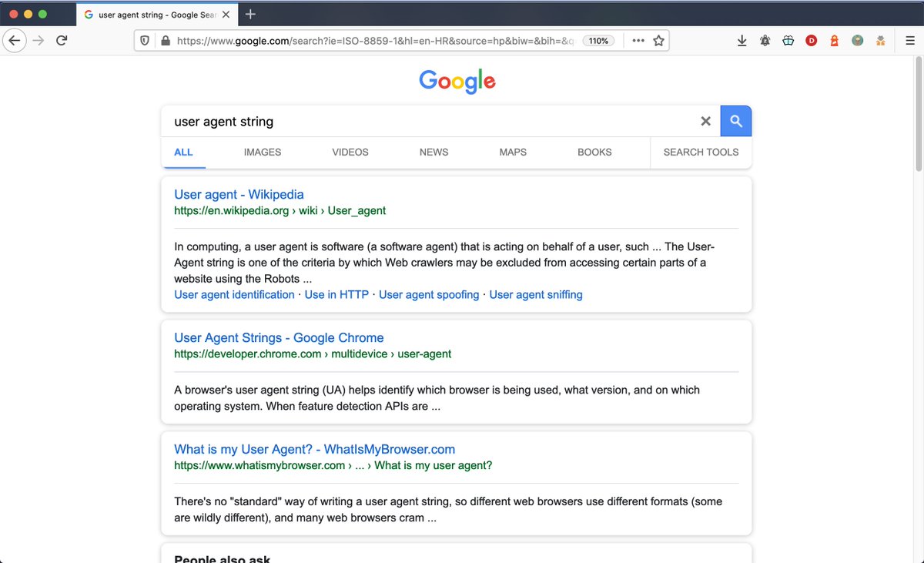Click the reader figure extension icon
This screenshot has height=563, width=924.
pos(880,41)
